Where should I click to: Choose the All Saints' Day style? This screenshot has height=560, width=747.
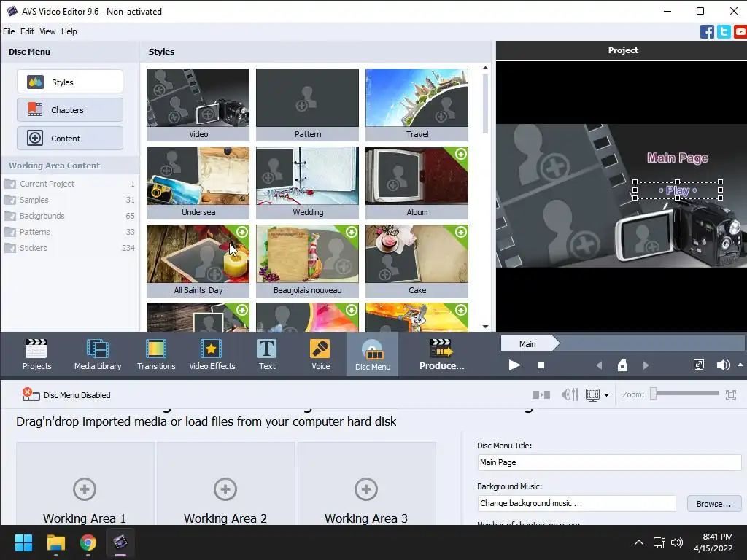pyautogui.click(x=198, y=260)
